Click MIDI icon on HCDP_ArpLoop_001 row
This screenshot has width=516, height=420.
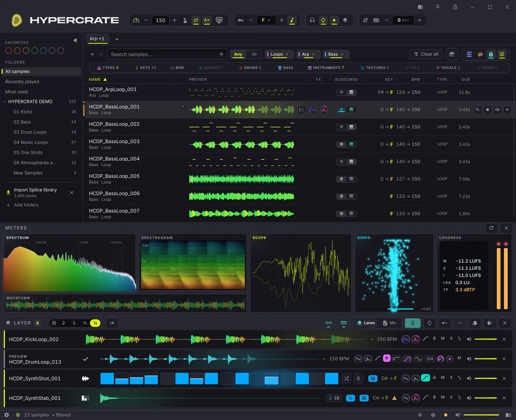[351, 92]
